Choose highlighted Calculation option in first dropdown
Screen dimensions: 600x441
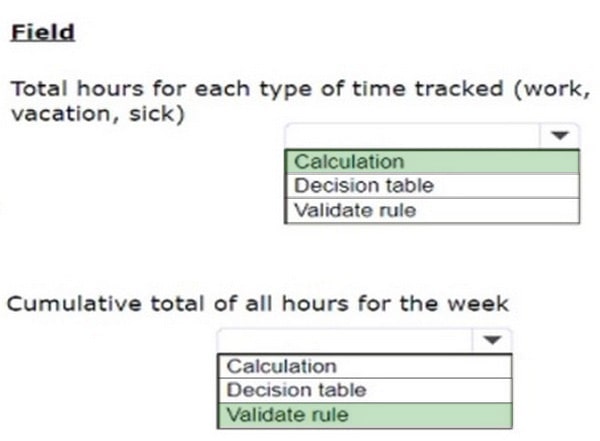(432, 162)
